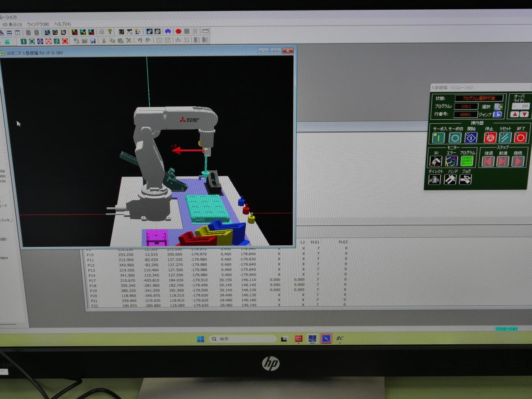This screenshot has width=532, height=399.
Task: Decrease override with red down arrow
Action: click(524, 115)
